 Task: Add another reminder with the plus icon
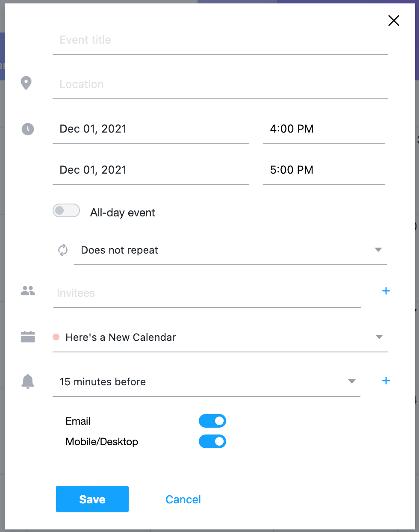tap(386, 381)
